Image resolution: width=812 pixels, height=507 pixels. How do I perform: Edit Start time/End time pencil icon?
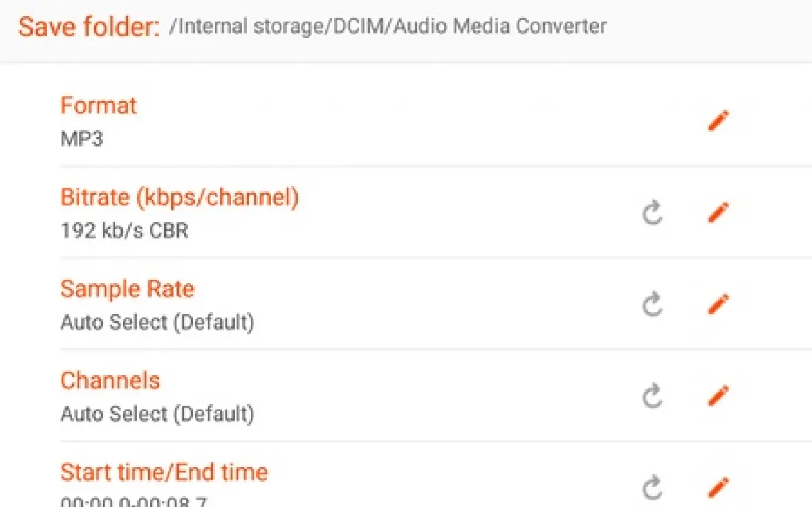pos(718,487)
